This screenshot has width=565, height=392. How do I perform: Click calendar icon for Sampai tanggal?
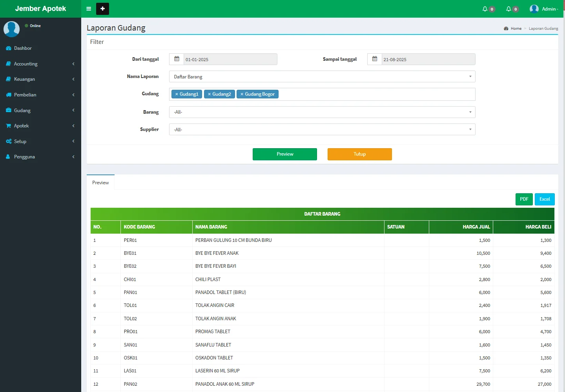point(375,59)
